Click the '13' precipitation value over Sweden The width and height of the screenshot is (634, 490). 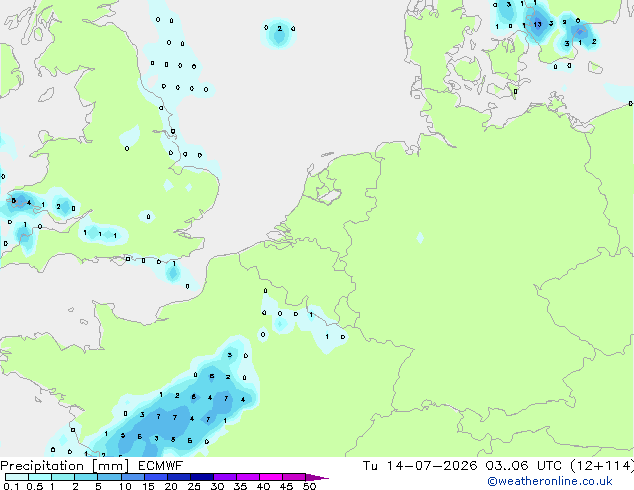click(x=537, y=24)
